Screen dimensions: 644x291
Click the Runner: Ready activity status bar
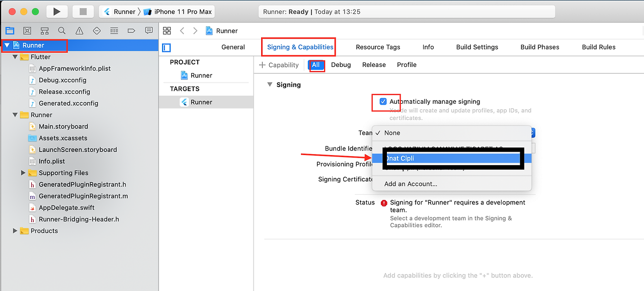[x=406, y=12]
